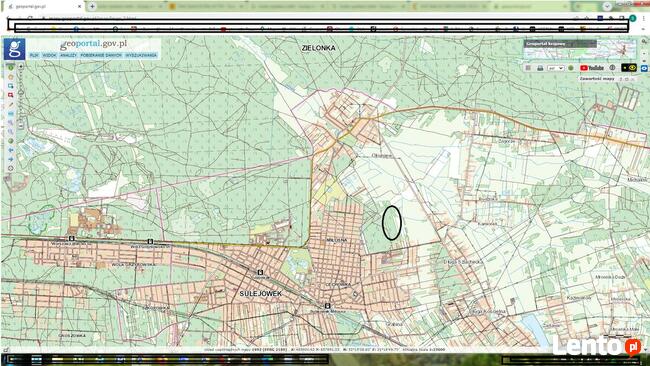Click the SULEJÓWEK map label
650x366 pixels.
click(260, 293)
